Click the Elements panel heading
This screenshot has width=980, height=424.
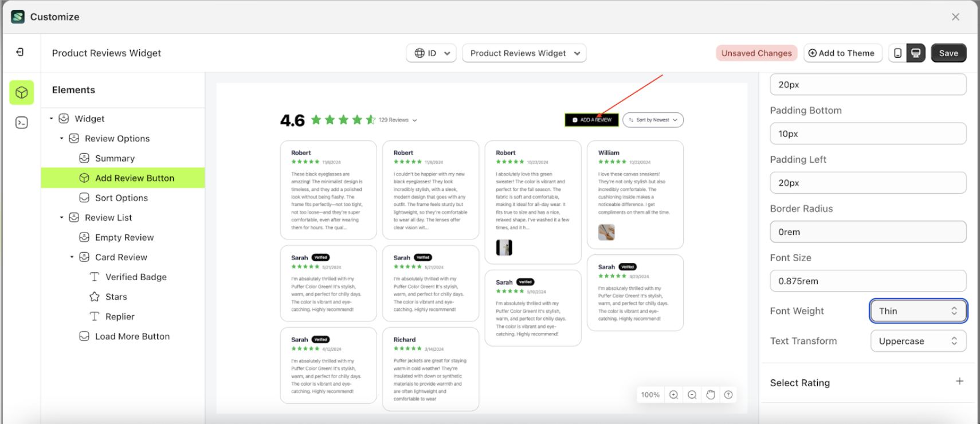click(x=73, y=90)
